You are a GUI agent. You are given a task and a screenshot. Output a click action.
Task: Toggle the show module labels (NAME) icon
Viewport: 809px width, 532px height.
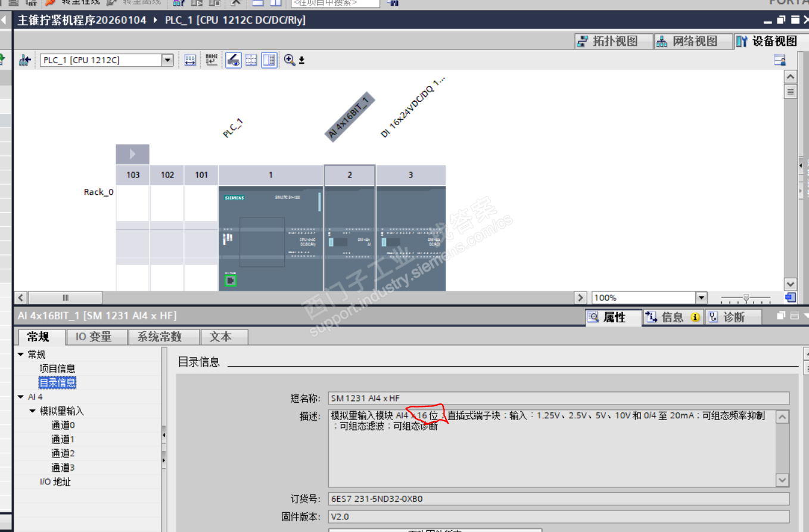click(211, 60)
